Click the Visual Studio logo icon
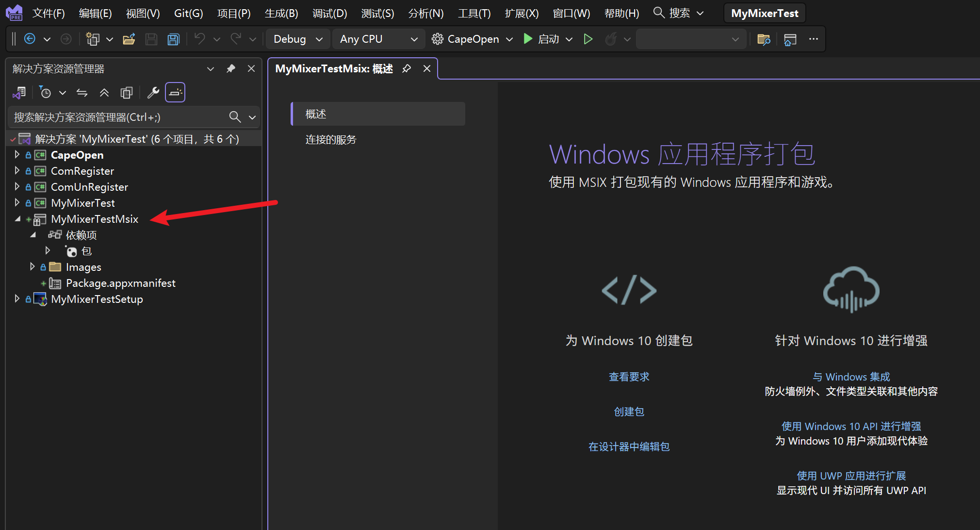 [15, 13]
